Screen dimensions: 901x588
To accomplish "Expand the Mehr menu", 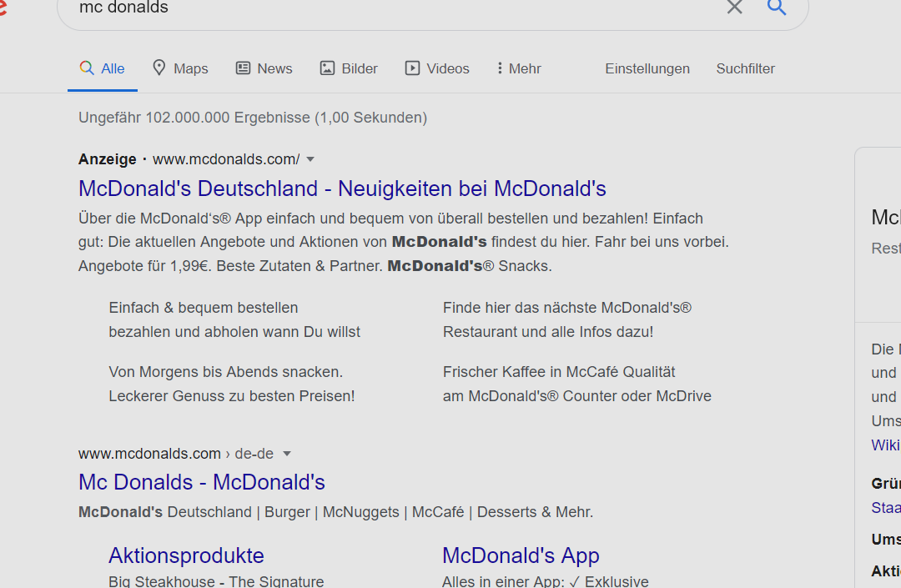I will 519,68.
